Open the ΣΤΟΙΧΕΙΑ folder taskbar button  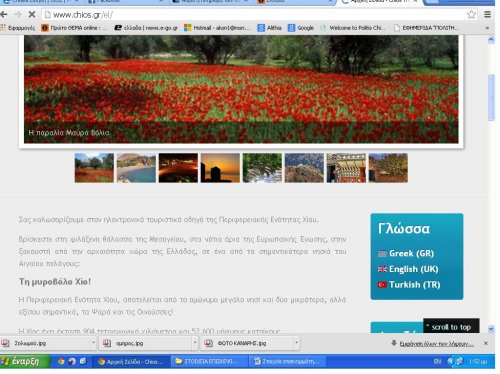209,361
